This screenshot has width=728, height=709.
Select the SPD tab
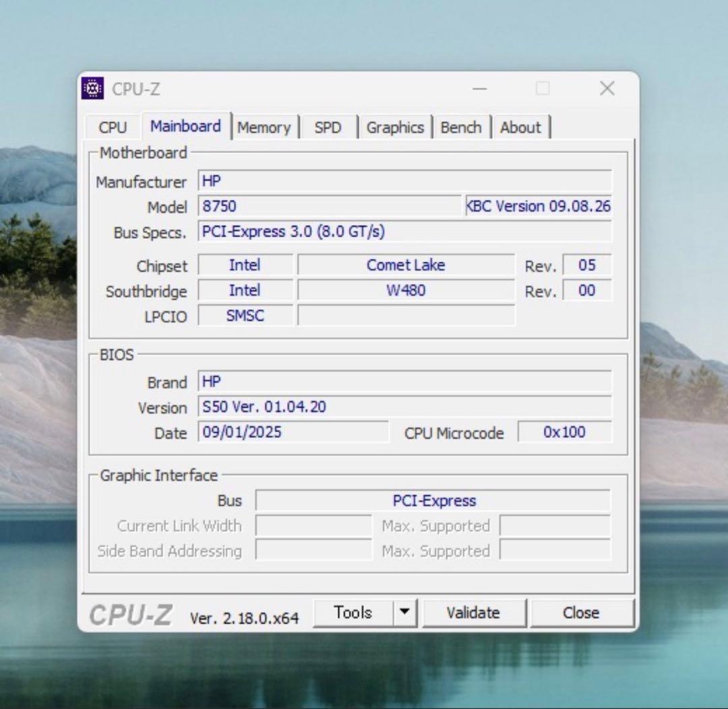click(x=328, y=127)
